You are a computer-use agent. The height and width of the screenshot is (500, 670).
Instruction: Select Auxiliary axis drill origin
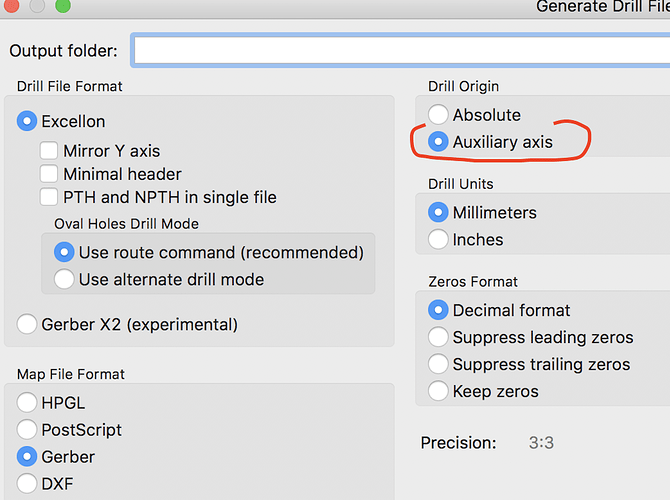tap(438, 142)
